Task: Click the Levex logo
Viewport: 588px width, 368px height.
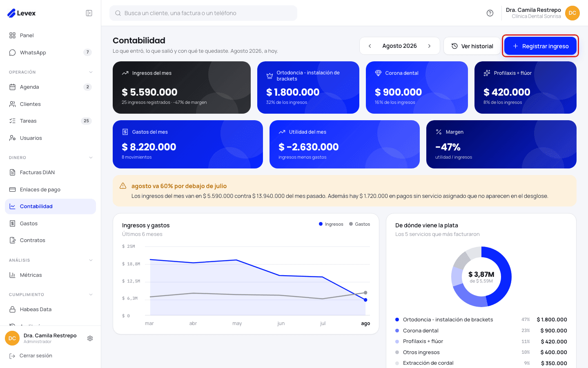Action: point(22,13)
